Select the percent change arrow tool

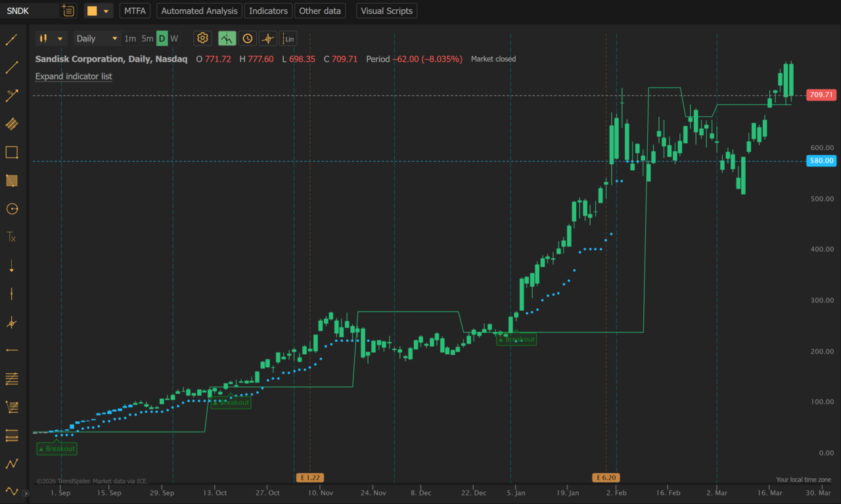pos(11,97)
